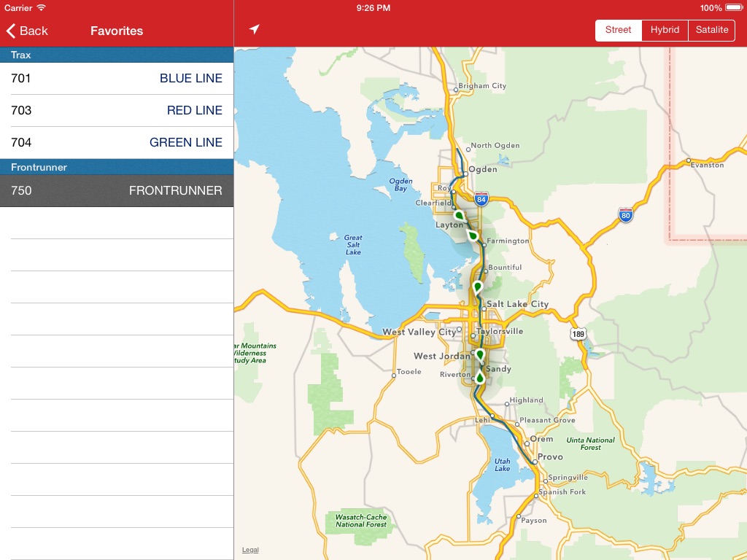Select route 701 Blue Line
The height and width of the screenshot is (560, 747).
(117, 79)
